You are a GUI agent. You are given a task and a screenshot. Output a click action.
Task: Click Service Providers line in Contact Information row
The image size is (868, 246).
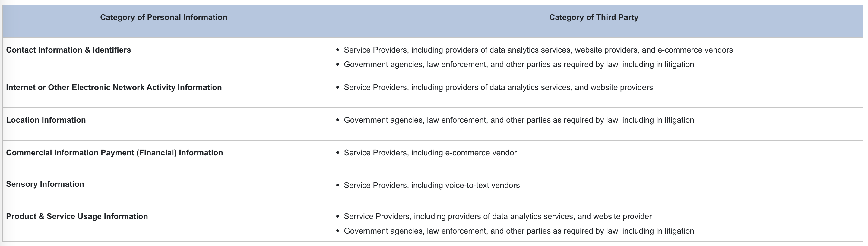tap(538, 50)
